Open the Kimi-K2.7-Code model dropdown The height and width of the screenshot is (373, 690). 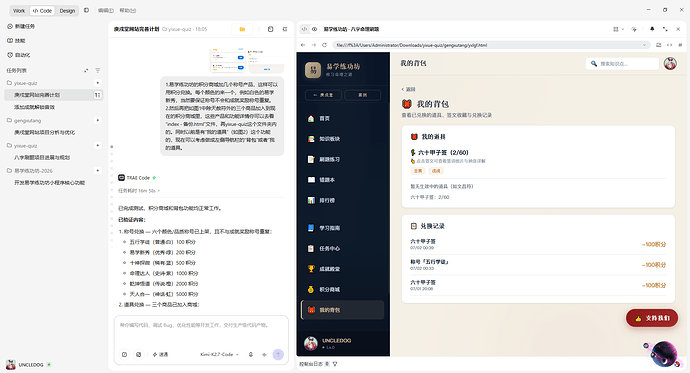click(219, 355)
